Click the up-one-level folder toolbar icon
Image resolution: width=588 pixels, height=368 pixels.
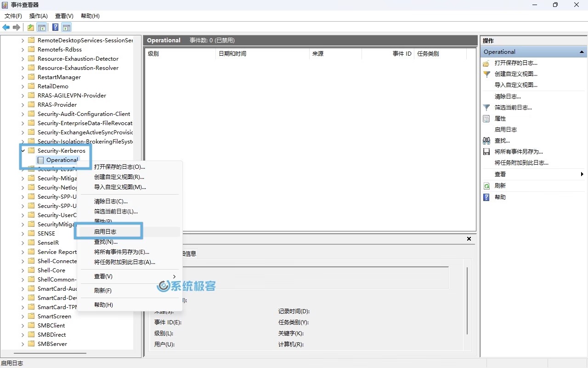click(x=30, y=28)
